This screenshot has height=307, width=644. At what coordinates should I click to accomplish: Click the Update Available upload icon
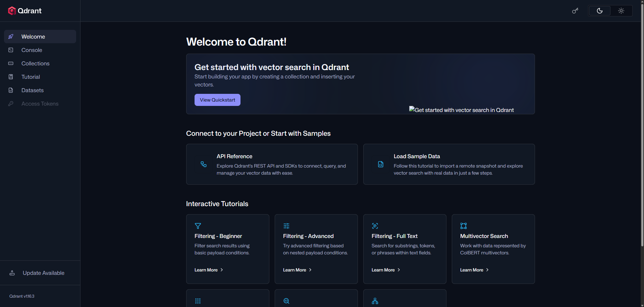pos(12,273)
